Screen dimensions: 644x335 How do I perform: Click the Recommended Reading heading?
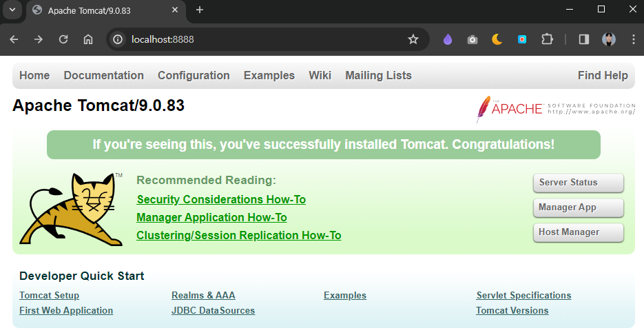(206, 181)
